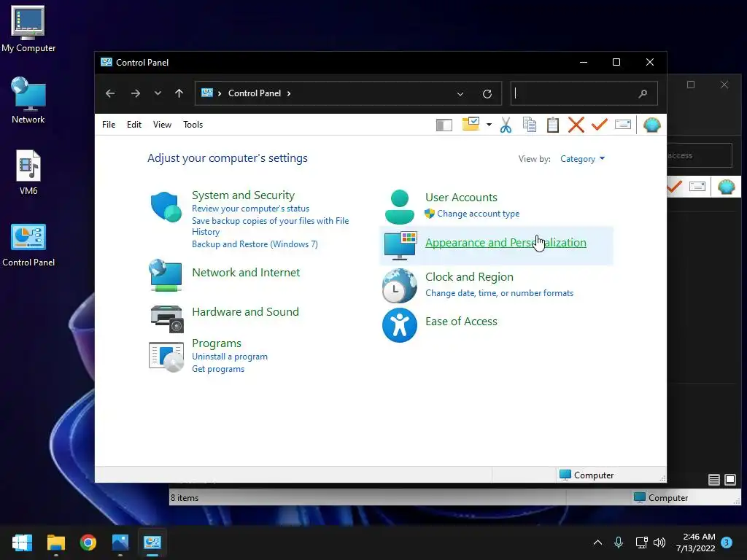Open Appearance and Personalization heading link
This screenshot has height=560, width=747.
506,242
